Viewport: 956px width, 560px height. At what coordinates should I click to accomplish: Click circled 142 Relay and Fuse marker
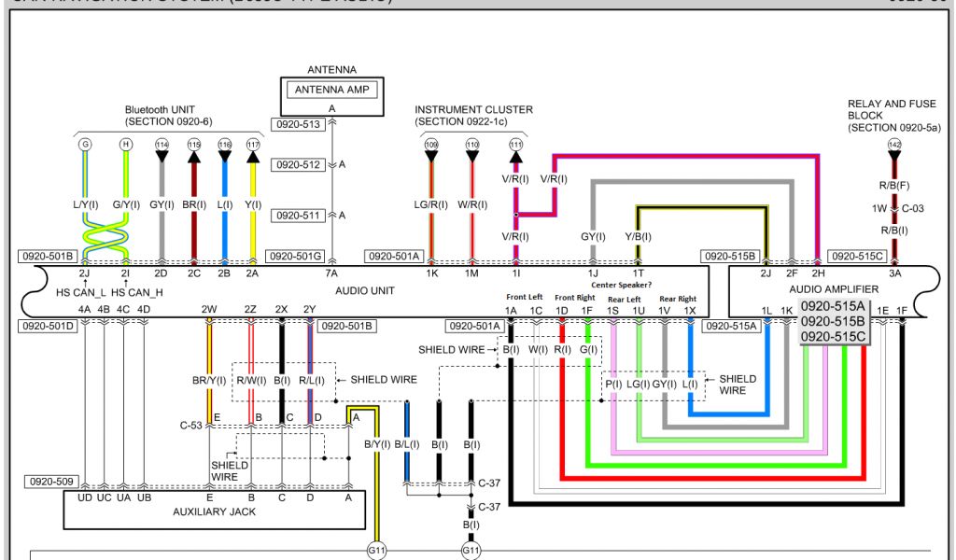(896, 145)
